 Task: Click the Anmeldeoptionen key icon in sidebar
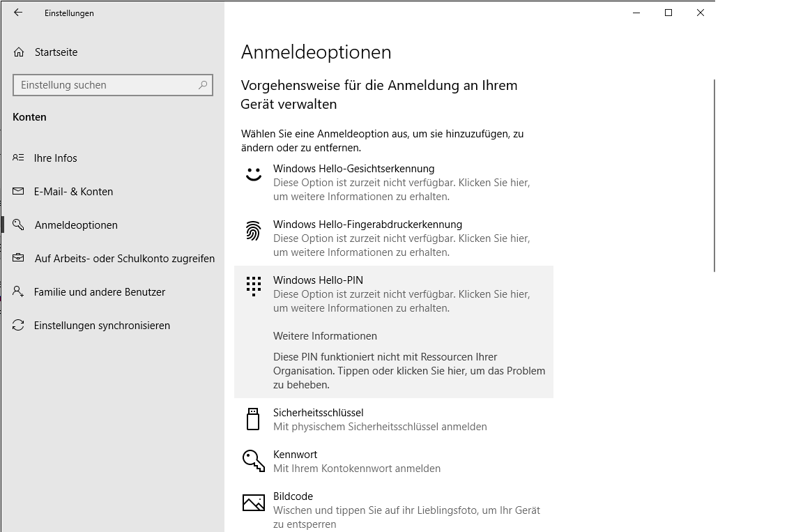pos(18,225)
